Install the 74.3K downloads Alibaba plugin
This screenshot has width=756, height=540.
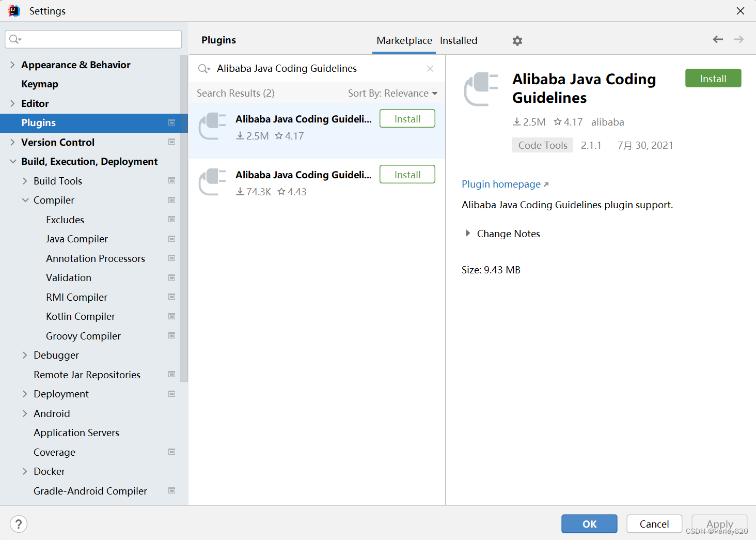[x=407, y=175]
